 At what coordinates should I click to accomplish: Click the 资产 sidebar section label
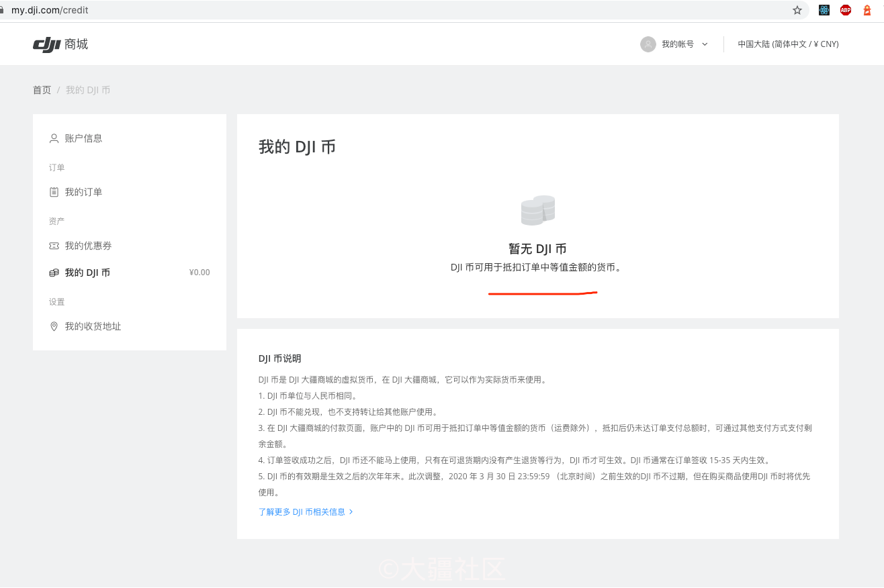pos(56,221)
